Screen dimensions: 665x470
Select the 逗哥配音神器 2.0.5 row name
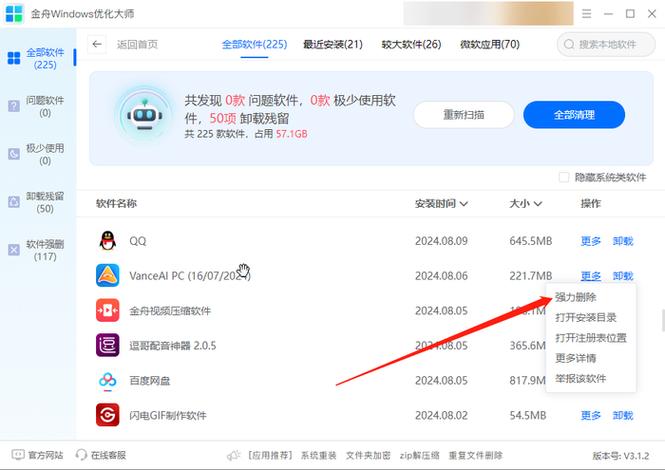pyautogui.click(x=173, y=346)
